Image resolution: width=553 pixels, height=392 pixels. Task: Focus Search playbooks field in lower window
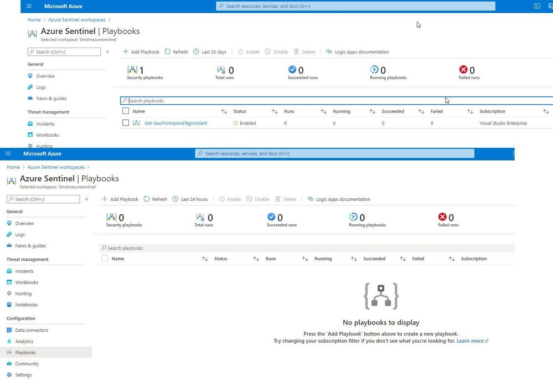click(x=307, y=248)
